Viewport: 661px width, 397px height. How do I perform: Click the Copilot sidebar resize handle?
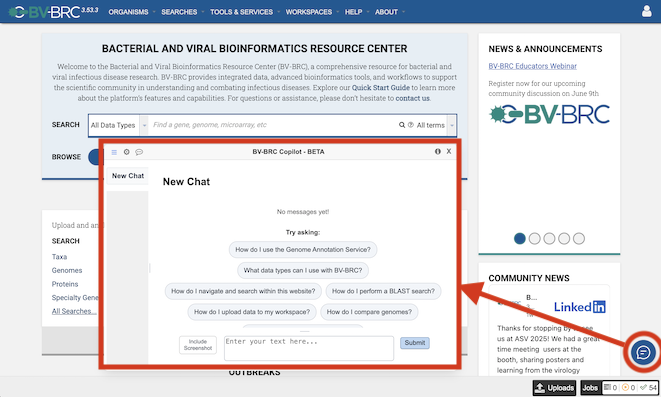pos(150,268)
